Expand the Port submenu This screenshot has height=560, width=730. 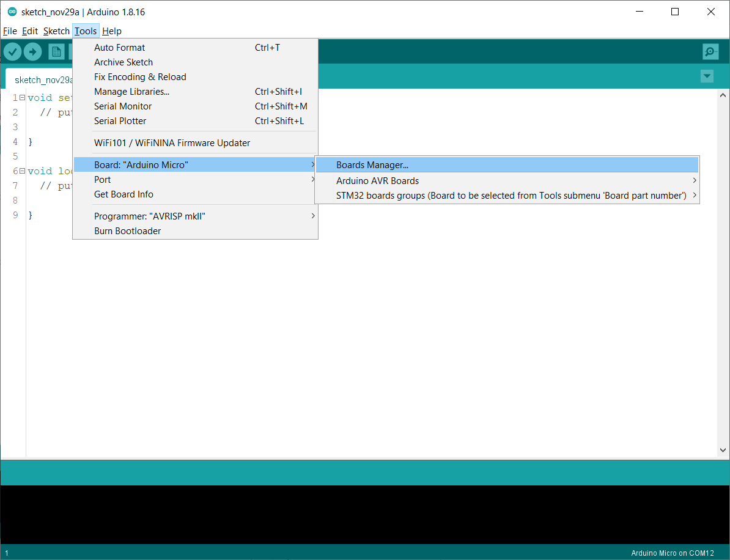tap(195, 180)
